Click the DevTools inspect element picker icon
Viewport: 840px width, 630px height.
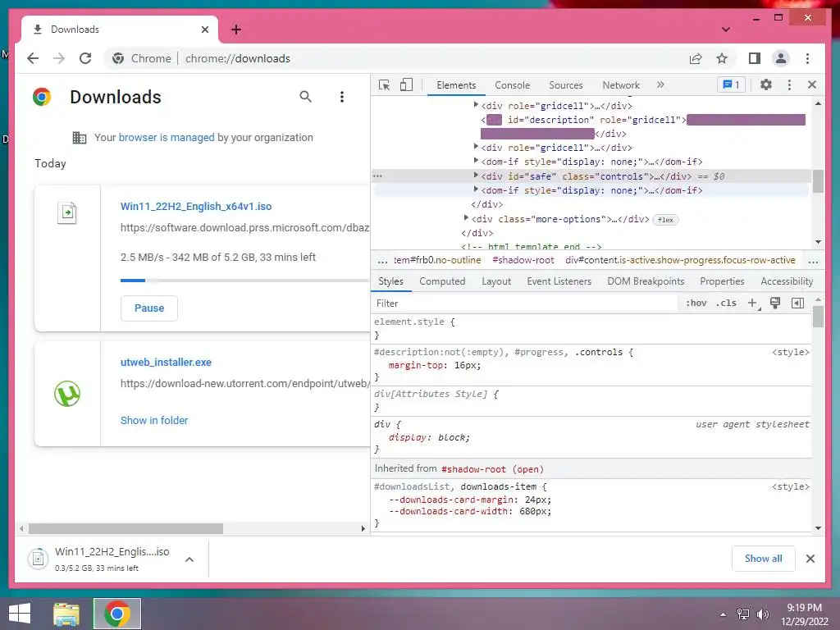[x=384, y=84]
